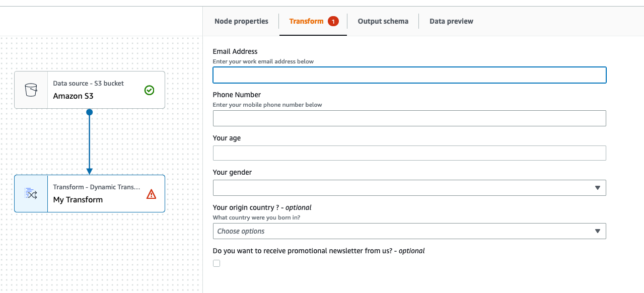Screen dimensions: 644x293
Task: Switch to the Data preview tab
Action: click(x=451, y=21)
